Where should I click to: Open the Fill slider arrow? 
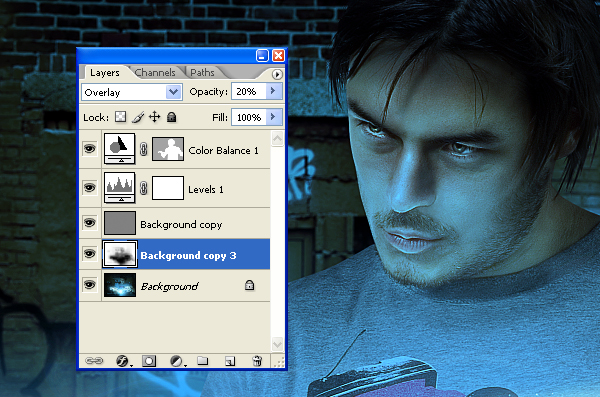pos(274,117)
